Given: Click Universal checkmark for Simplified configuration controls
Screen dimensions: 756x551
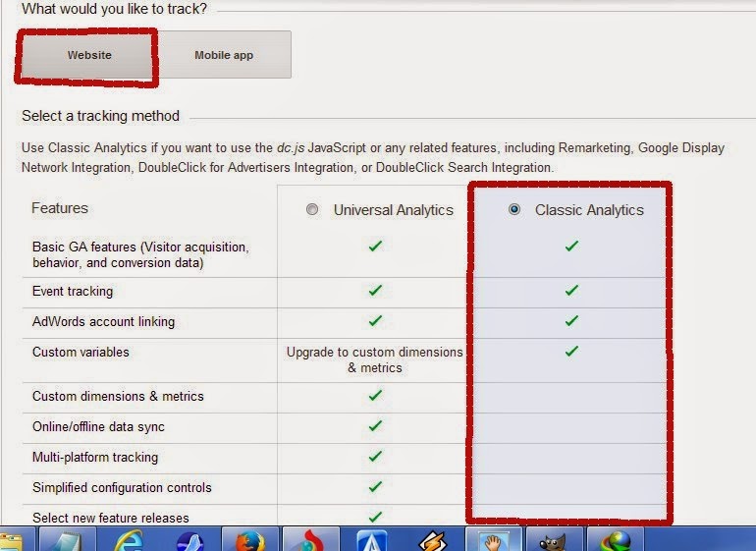Looking at the screenshot, I should (x=375, y=486).
